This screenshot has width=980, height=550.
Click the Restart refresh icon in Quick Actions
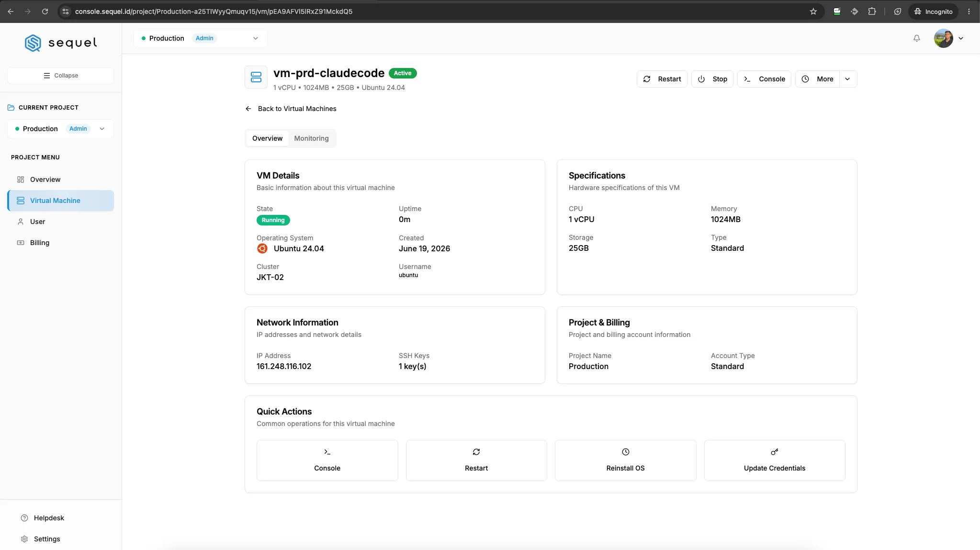pos(476,452)
